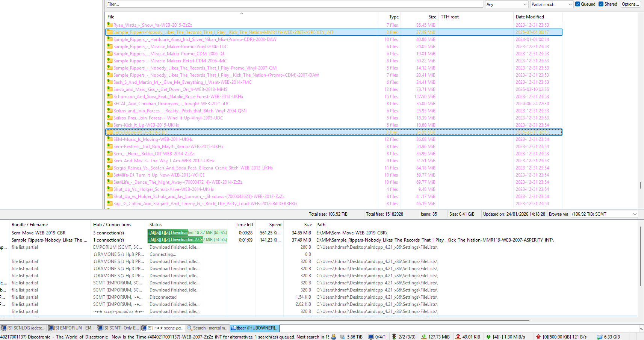Click folder icon next to Sem-Kick_It_Up
Image resolution: width=644 pixels, height=340 pixels.
(x=109, y=125)
